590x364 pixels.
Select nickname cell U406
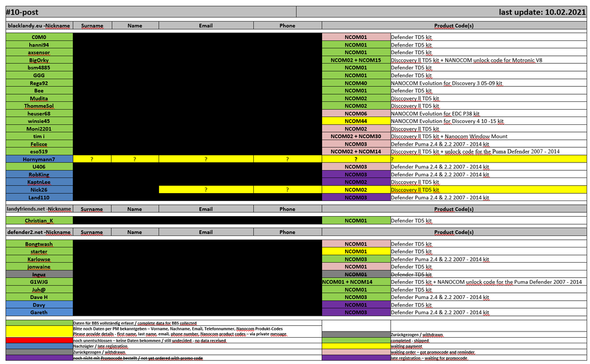[39, 167]
